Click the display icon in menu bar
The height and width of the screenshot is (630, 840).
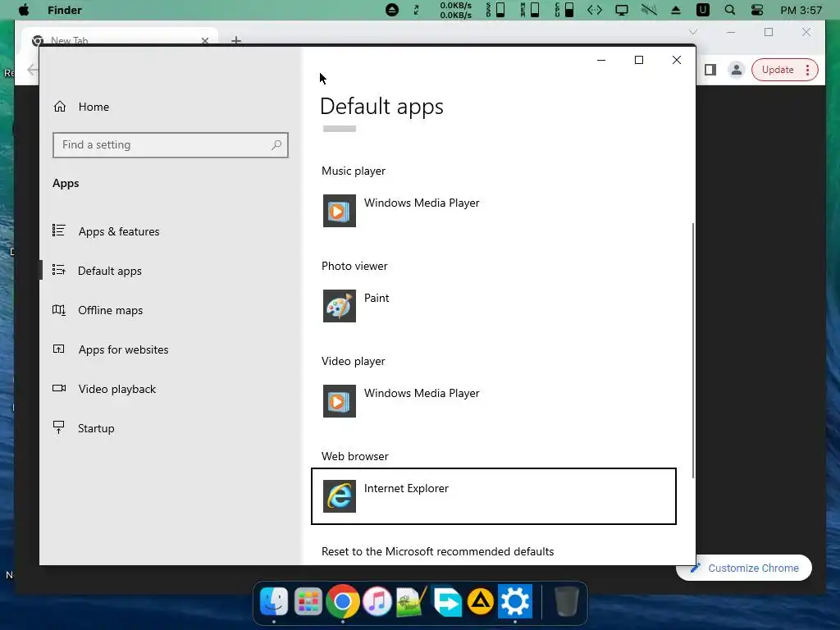click(622, 10)
